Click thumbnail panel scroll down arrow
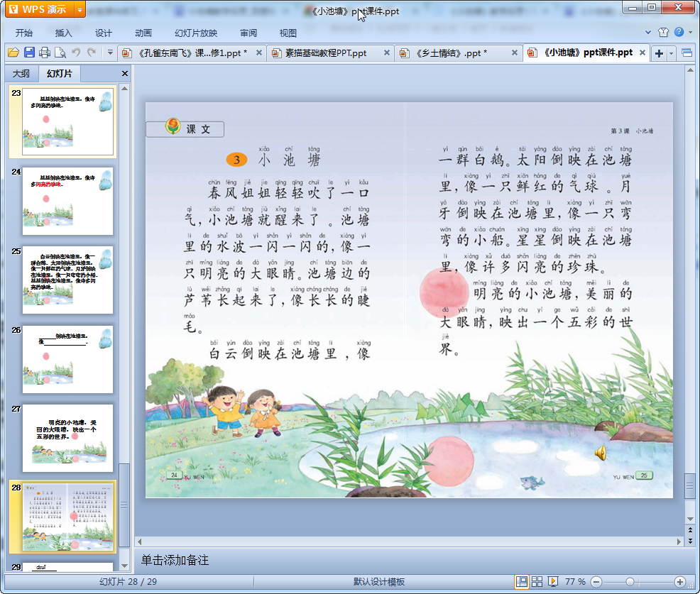Image resolution: width=700 pixels, height=594 pixels. pyautogui.click(x=124, y=566)
